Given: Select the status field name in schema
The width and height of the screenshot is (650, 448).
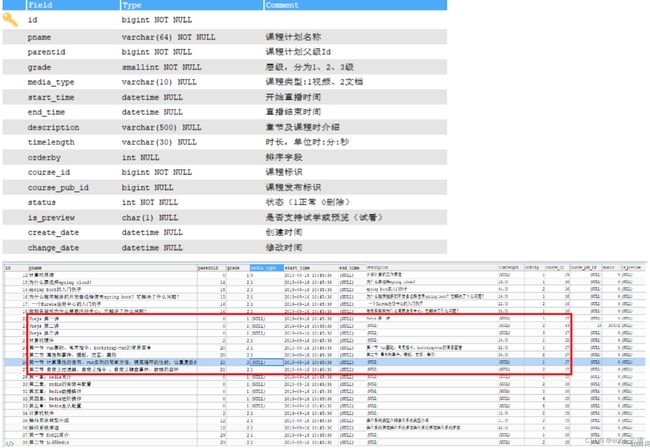Looking at the screenshot, I should click(x=42, y=202).
